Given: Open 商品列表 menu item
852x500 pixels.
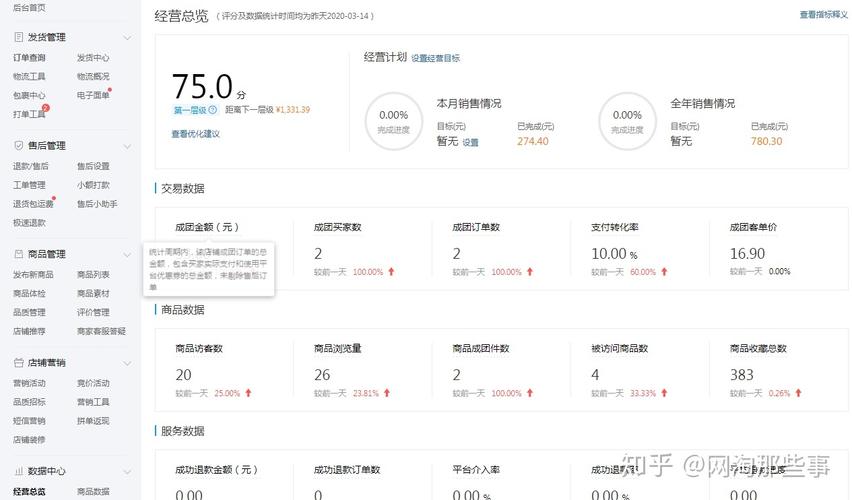Looking at the screenshot, I should (x=93, y=274).
